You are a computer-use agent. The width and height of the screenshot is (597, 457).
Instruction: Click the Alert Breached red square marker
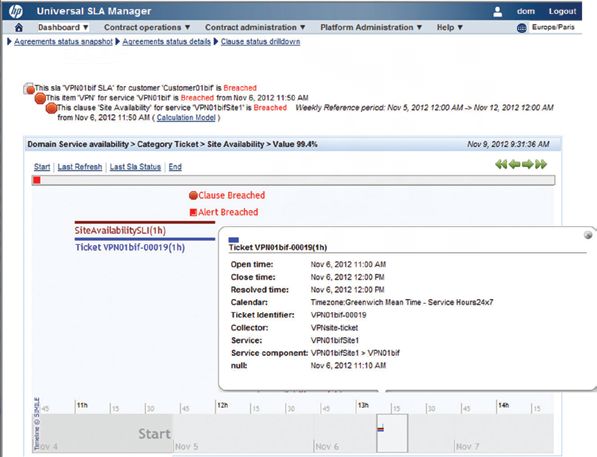point(193,212)
